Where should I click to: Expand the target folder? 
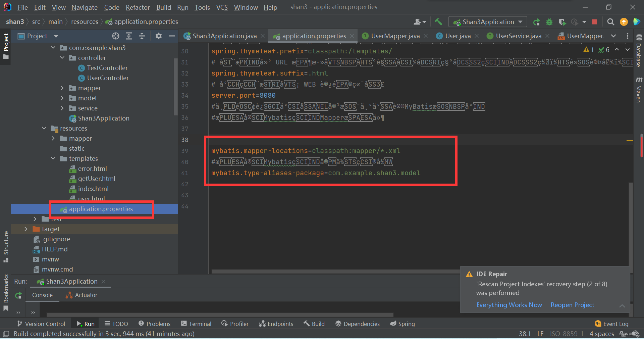[x=26, y=229]
